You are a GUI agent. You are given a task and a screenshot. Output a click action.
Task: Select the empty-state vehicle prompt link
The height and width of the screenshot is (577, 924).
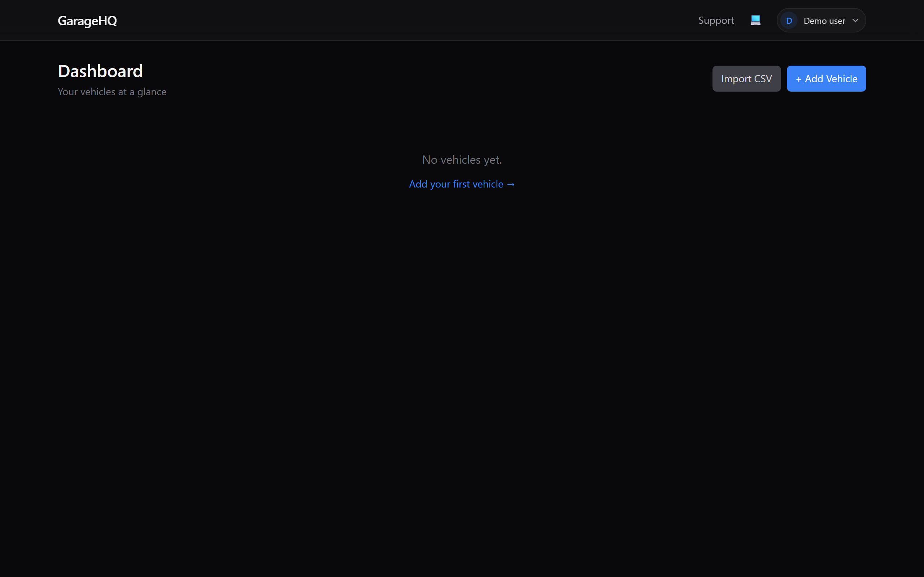pos(462,184)
